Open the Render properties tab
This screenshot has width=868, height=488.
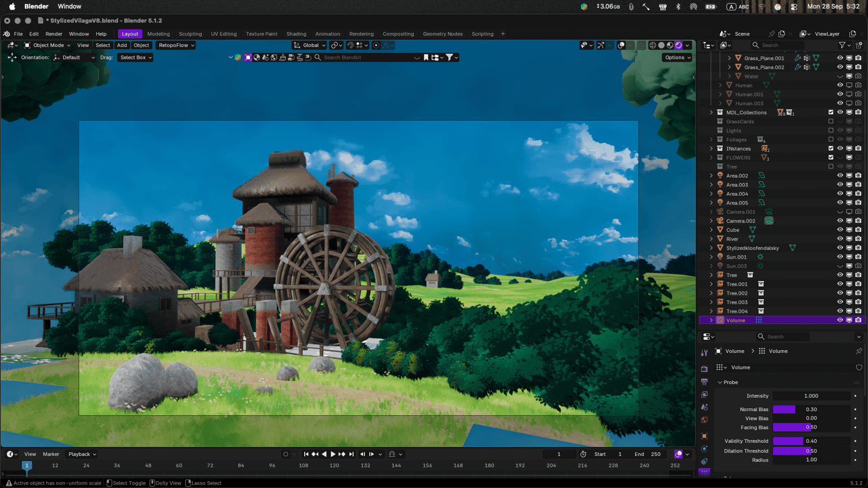pyautogui.click(x=704, y=368)
